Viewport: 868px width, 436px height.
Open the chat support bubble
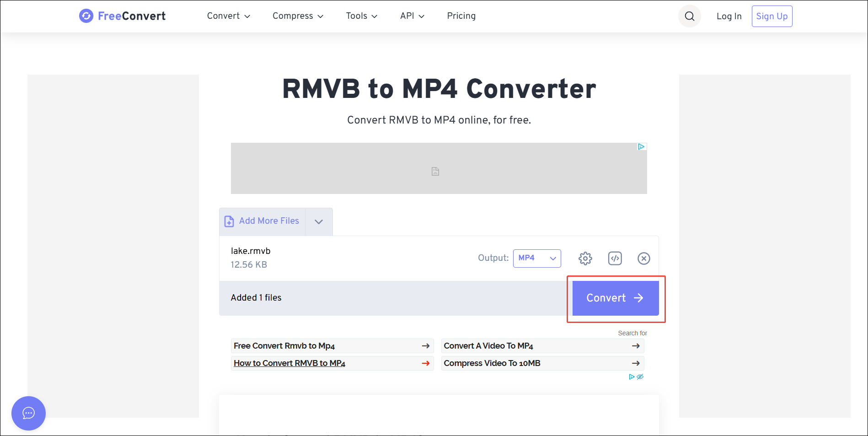pos(28,413)
